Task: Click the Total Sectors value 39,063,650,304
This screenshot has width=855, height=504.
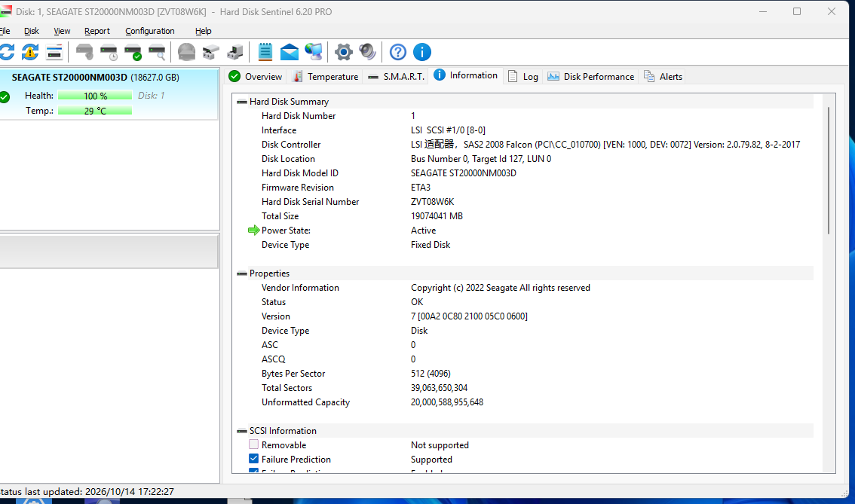Action: 439,388
